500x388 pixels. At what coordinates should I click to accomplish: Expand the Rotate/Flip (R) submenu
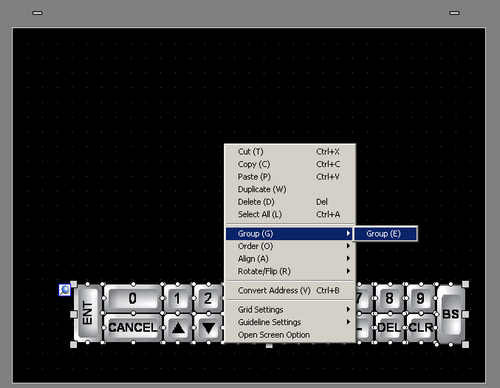pos(289,271)
